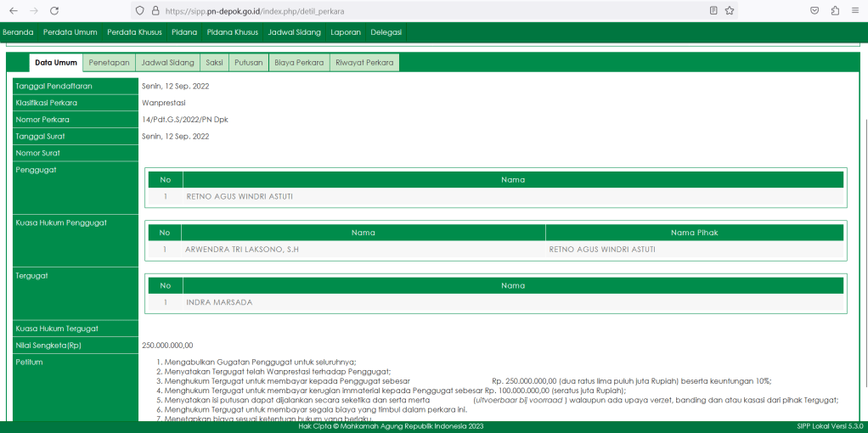Click the site security padlock icon
The image size is (868, 433).
click(155, 11)
